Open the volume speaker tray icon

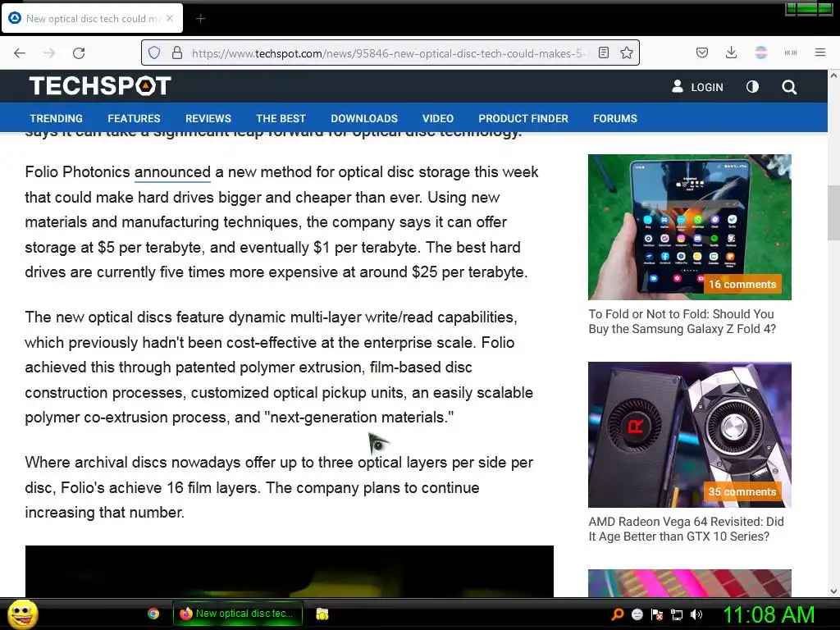[x=696, y=614]
